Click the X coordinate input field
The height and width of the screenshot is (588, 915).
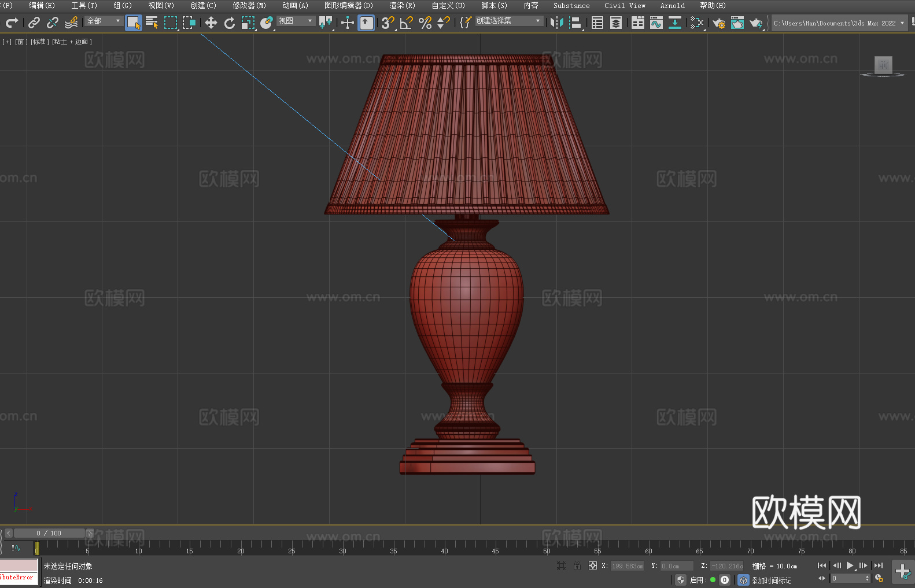(x=627, y=566)
